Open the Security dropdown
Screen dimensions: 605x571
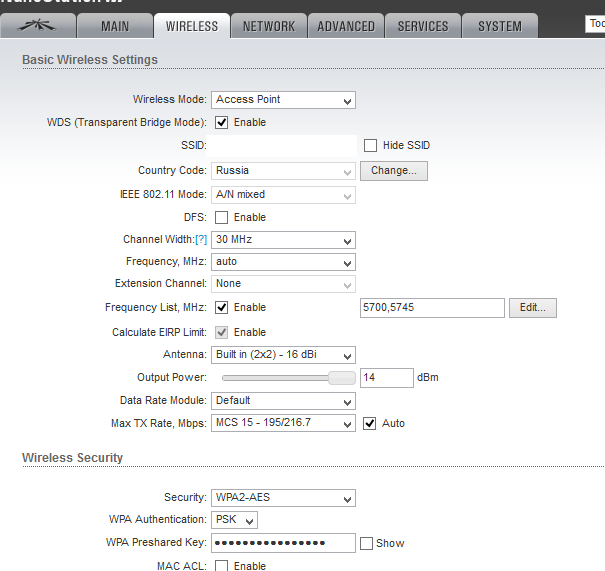point(283,498)
